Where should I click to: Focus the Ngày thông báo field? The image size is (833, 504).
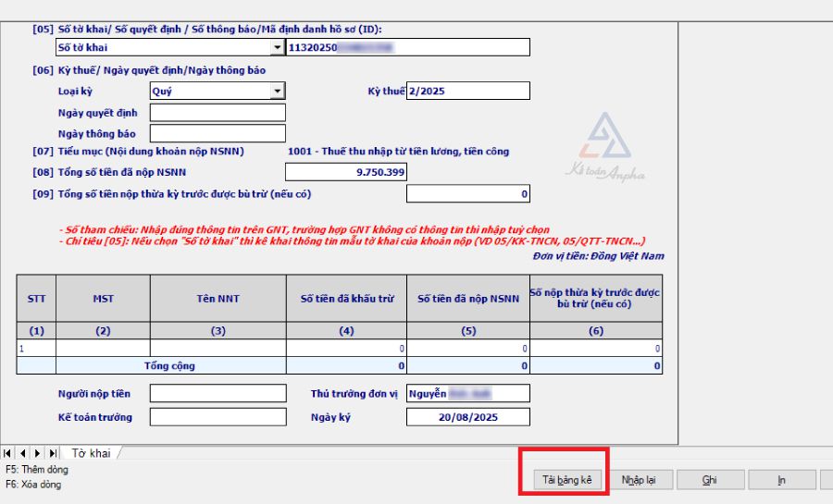point(218,134)
